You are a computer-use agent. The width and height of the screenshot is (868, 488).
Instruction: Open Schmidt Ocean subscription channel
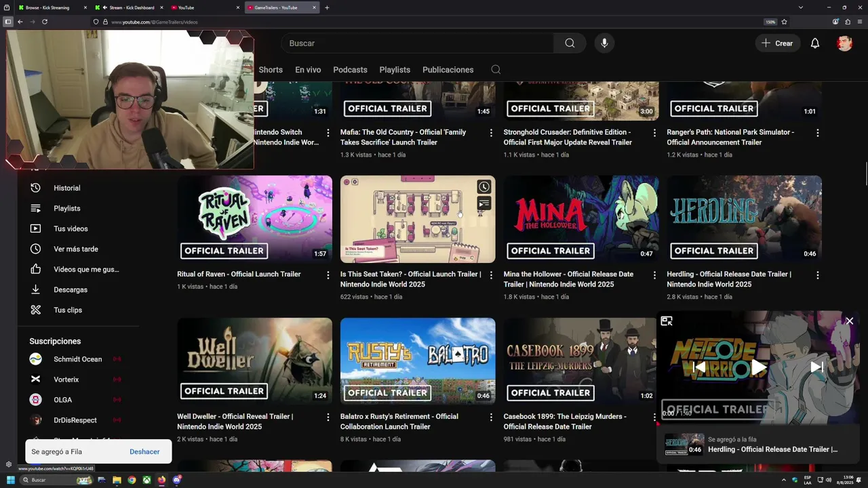click(x=77, y=359)
